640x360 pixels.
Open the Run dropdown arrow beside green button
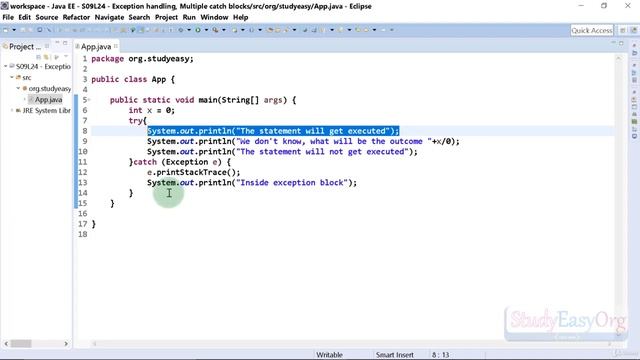pos(206,30)
